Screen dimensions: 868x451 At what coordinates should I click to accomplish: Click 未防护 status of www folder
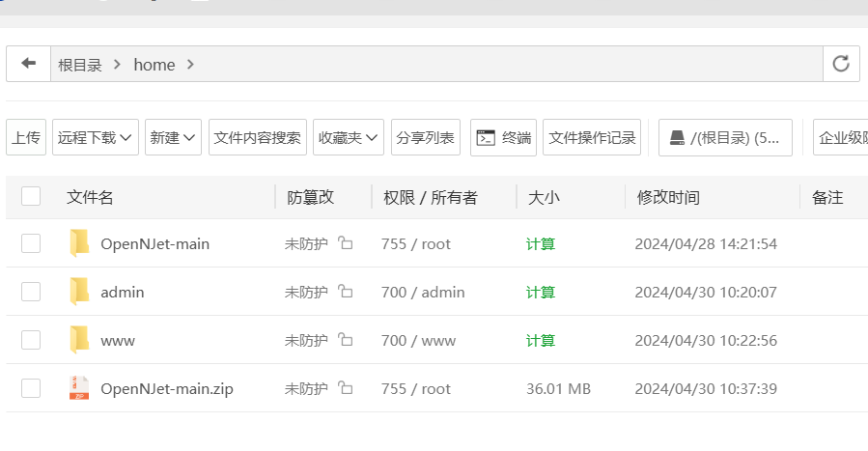[x=306, y=340]
